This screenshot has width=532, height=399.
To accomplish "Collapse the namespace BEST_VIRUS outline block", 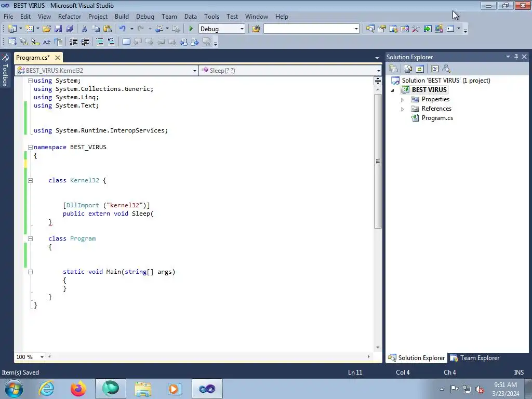I will (30, 147).
